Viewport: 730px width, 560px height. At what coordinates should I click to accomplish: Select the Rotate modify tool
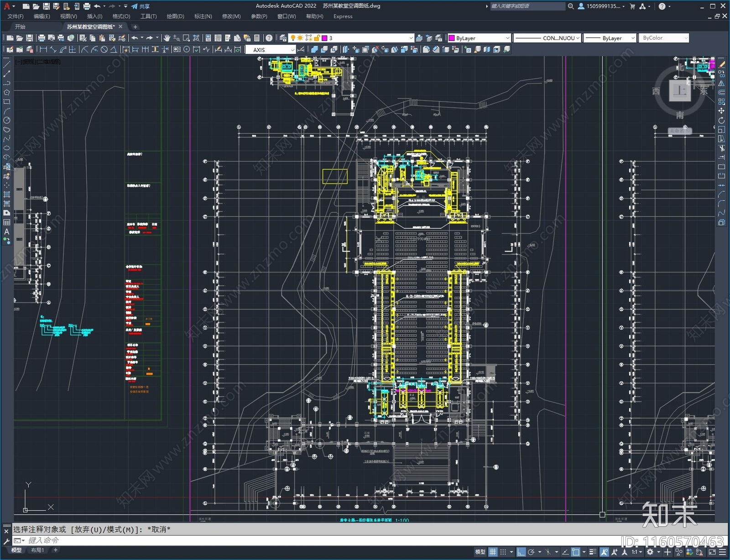pyautogui.click(x=721, y=120)
